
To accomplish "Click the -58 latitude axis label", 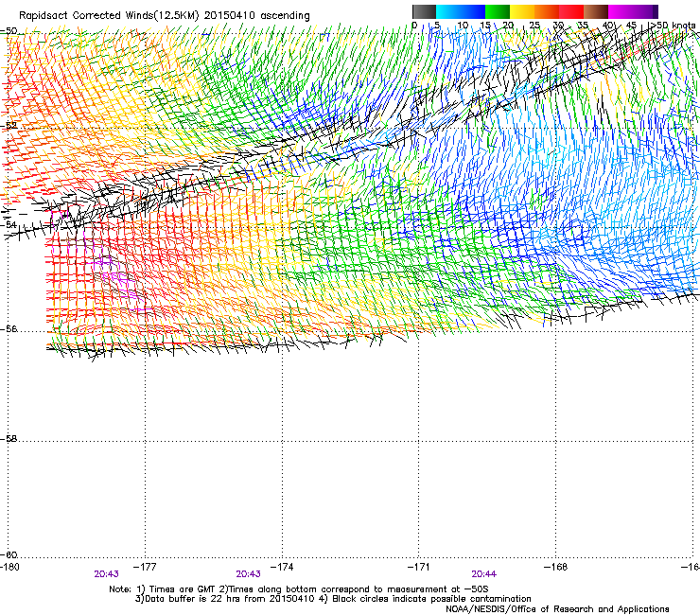I will 9,439.
